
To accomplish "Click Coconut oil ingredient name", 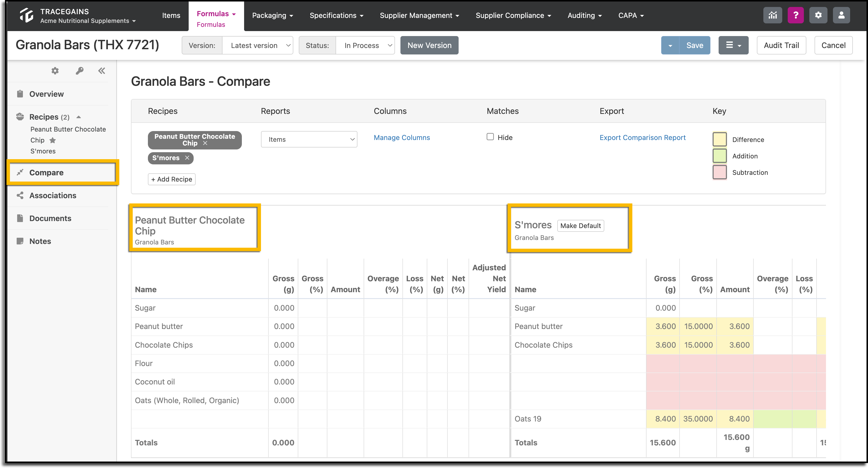I will point(155,382).
